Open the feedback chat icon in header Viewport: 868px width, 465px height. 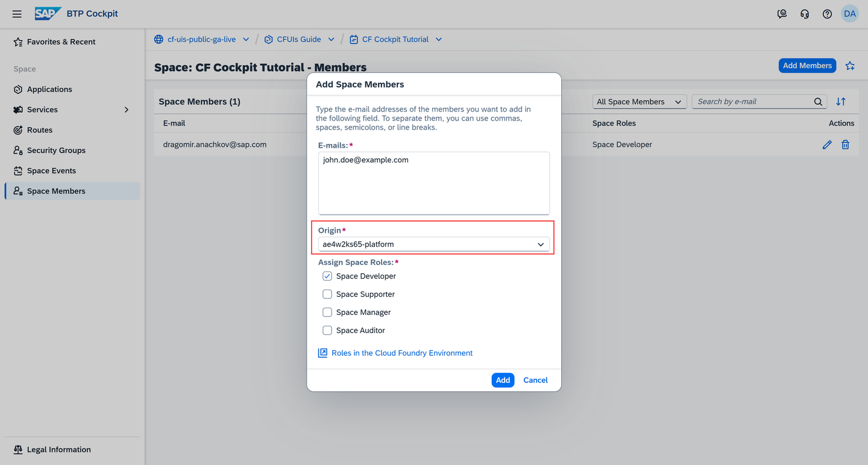[782, 14]
